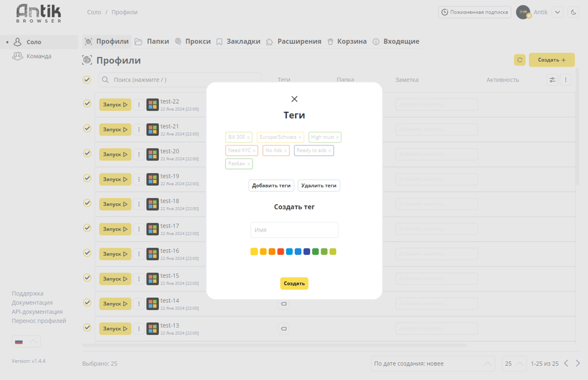Open three-dot menu for test-21

[x=139, y=130]
